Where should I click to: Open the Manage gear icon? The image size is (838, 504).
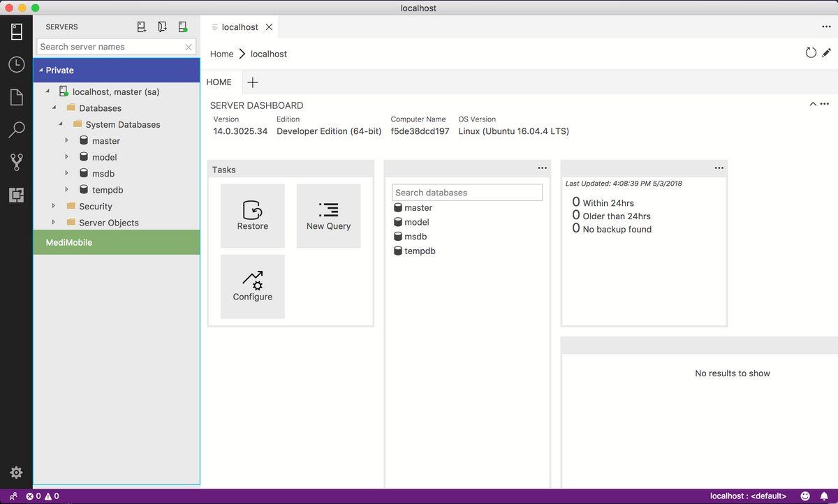coord(17,473)
